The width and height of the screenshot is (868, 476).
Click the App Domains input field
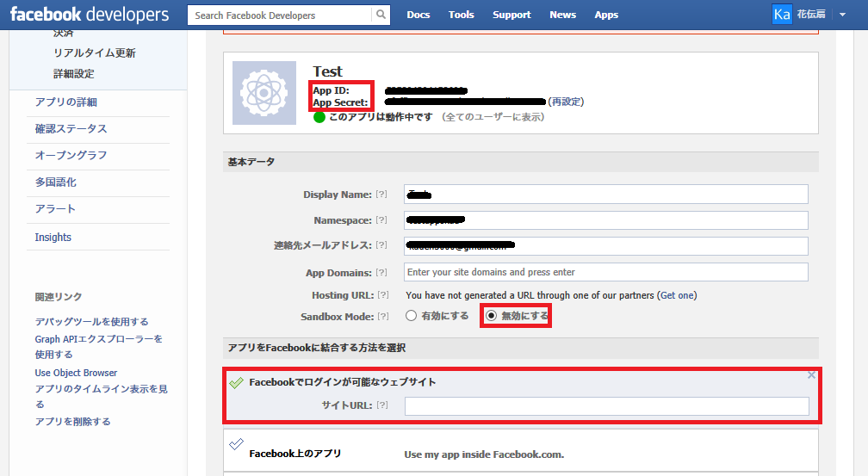pyautogui.click(x=605, y=272)
